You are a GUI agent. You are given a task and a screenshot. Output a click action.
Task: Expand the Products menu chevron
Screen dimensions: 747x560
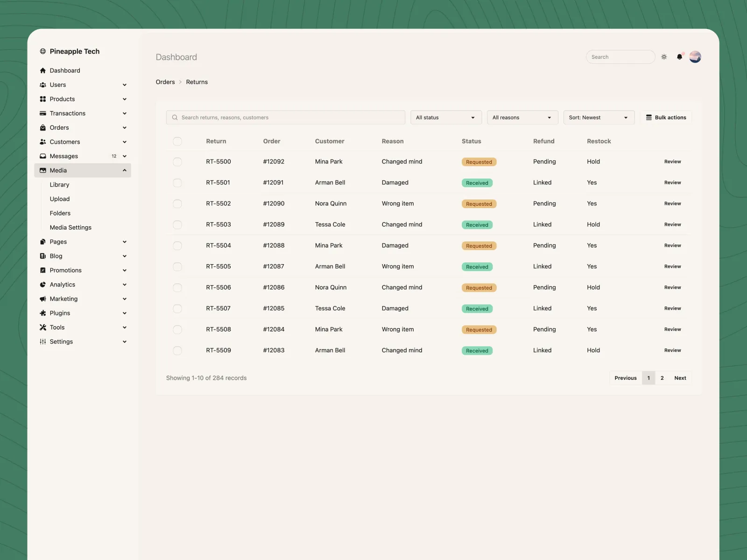tap(125, 99)
